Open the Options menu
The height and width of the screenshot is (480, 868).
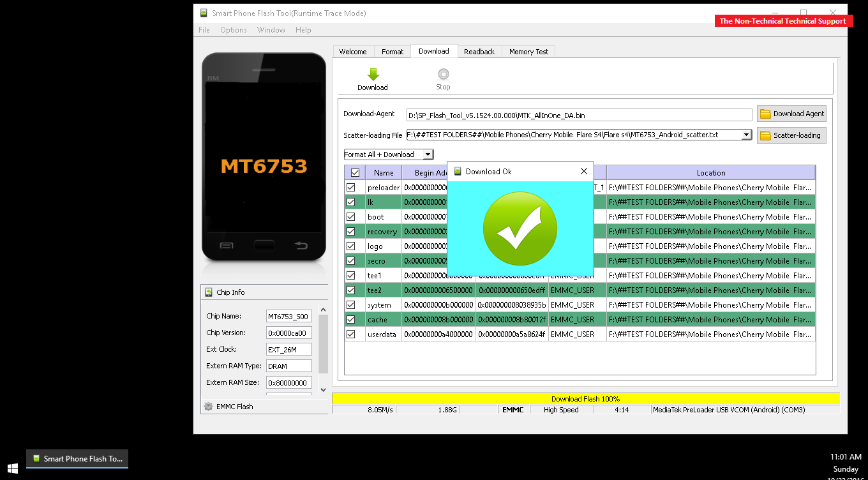(x=234, y=30)
